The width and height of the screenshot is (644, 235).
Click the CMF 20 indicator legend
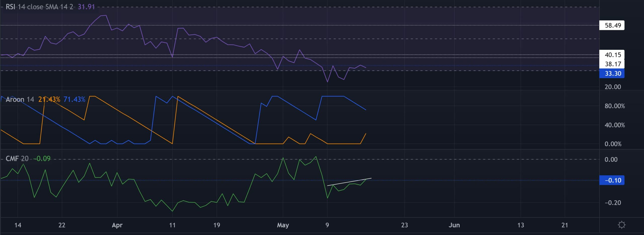click(x=17, y=159)
